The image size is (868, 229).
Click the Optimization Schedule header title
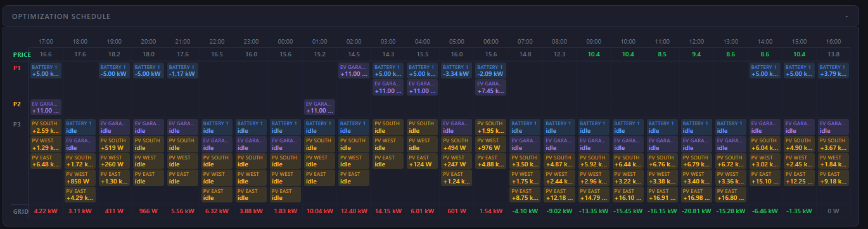[x=61, y=16]
